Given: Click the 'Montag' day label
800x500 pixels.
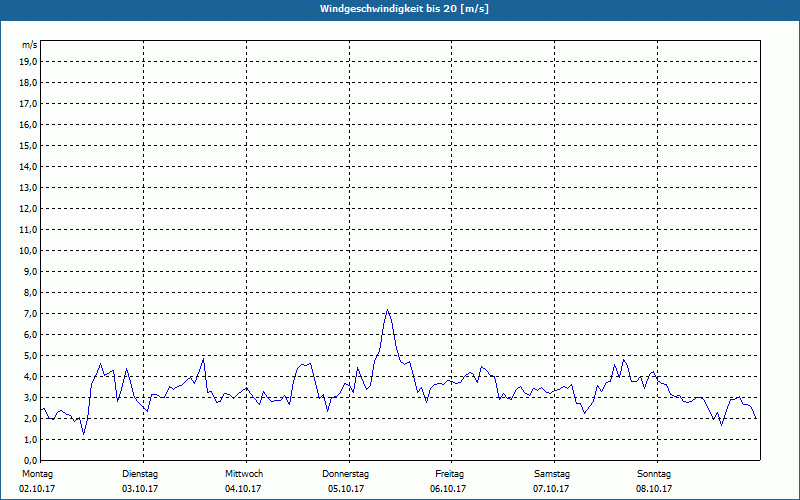Looking at the screenshot, I should [x=37, y=474].
